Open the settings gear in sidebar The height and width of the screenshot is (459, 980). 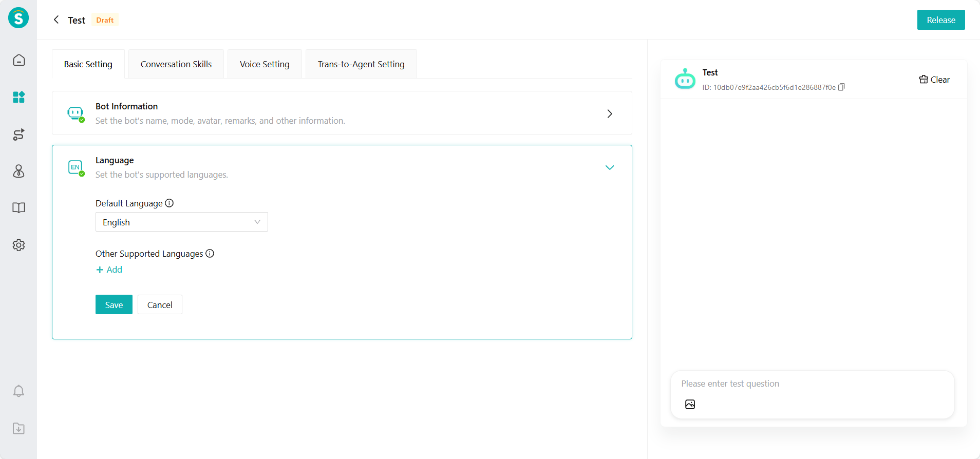(x=19, y=245)
